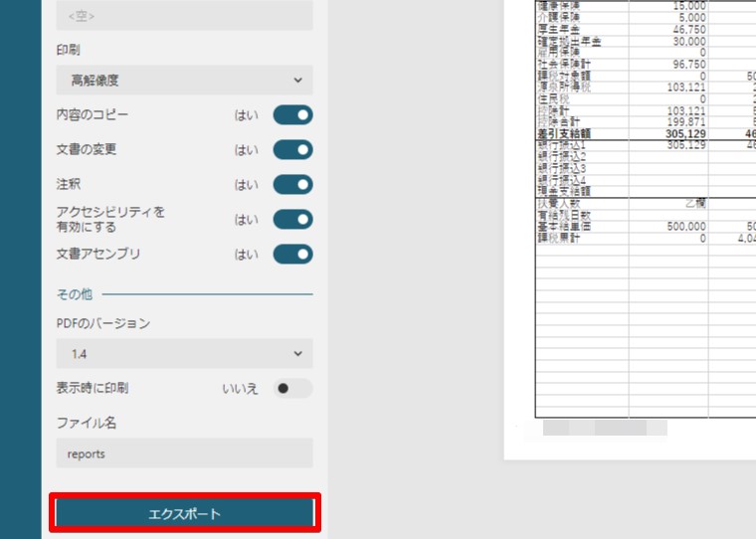Click the 差引支給額 row label

coord(564,134)
